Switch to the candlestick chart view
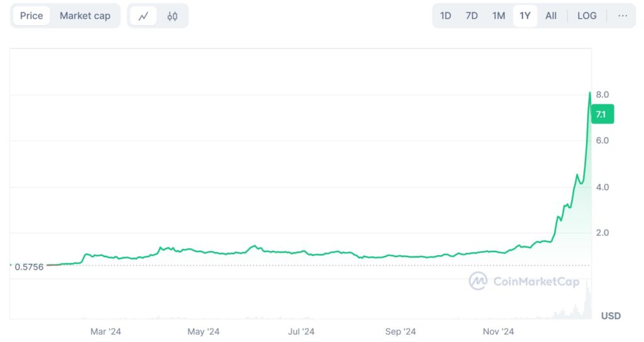The width and height of the screenshot is (644, 342). point(172,16)
